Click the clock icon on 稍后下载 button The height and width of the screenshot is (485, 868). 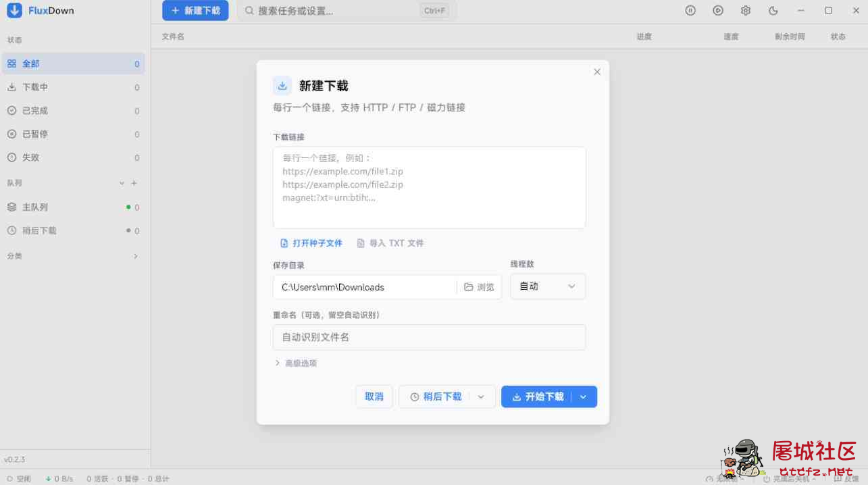pyautogui.click(x=415, y=397)
